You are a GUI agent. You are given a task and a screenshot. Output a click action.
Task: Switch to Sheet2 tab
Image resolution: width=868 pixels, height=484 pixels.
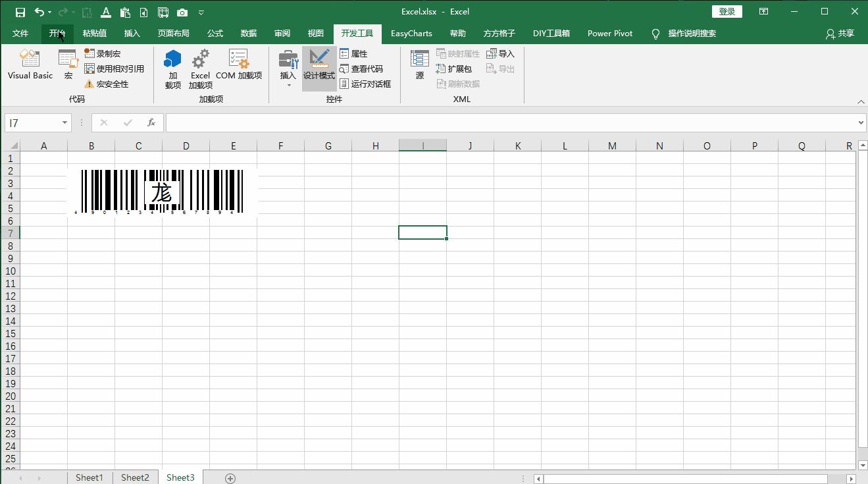click(135, 477)
